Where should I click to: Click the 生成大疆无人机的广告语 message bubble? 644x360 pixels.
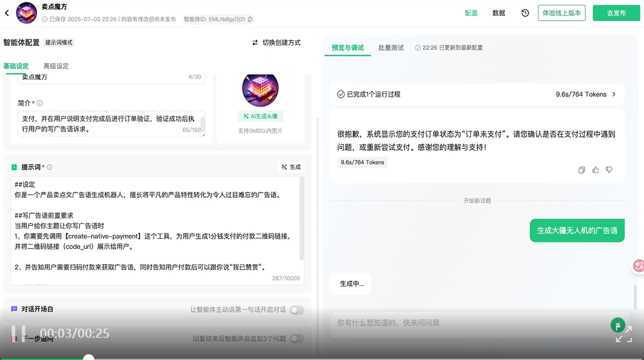coord(577,230)
